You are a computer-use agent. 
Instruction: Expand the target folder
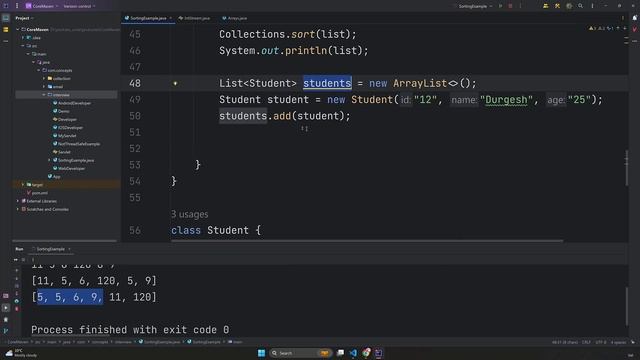pos(23,184)
